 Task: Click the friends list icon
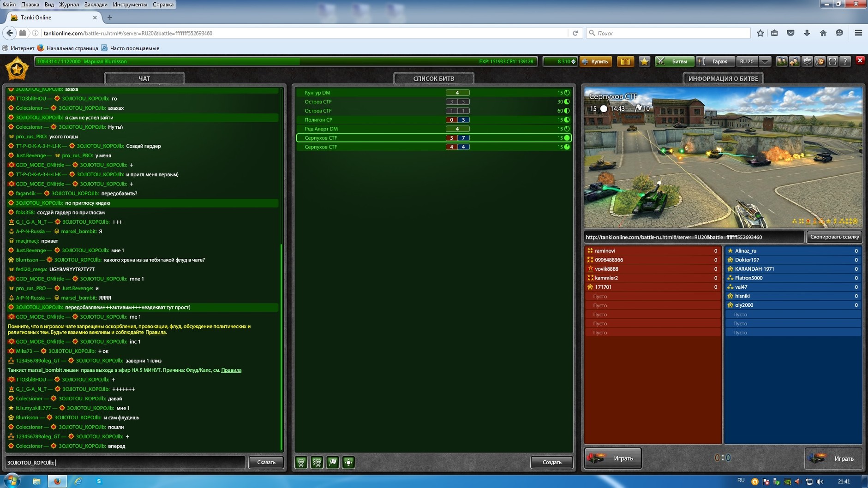tap(781, 61)
